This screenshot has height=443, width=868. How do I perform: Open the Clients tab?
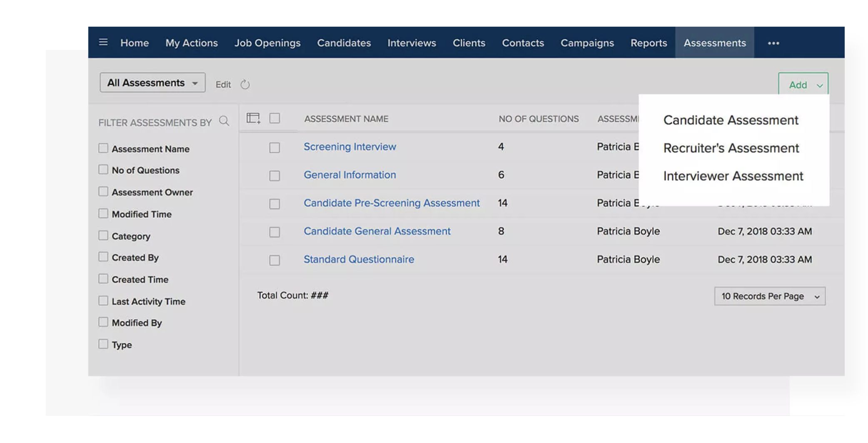[x=469, y=43]
